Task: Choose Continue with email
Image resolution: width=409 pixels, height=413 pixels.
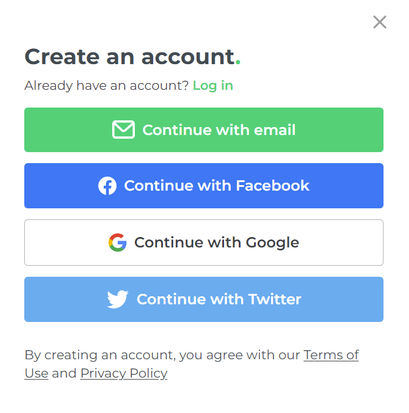Action: pyautogui.click(x=204, y=130)
